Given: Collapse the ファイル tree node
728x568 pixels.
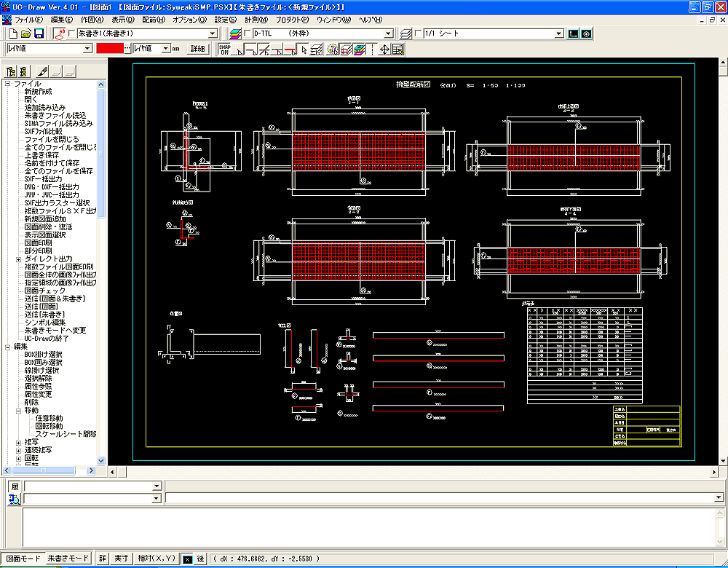Looking at the screenshot, I should pyautogui.click(x=7, y=84).
